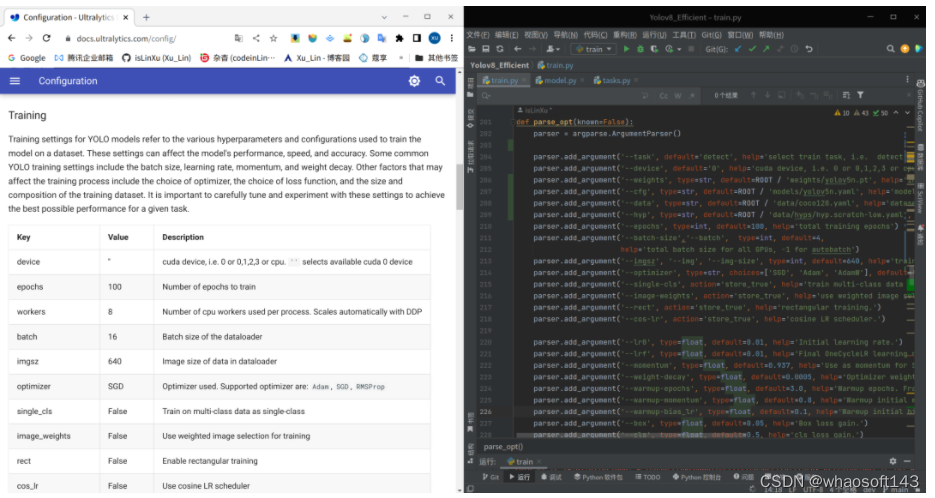Open search on Ultralytics docs header
Viewport: 935px width, 498px height.
pyautogui.click(x=440, y=81)
